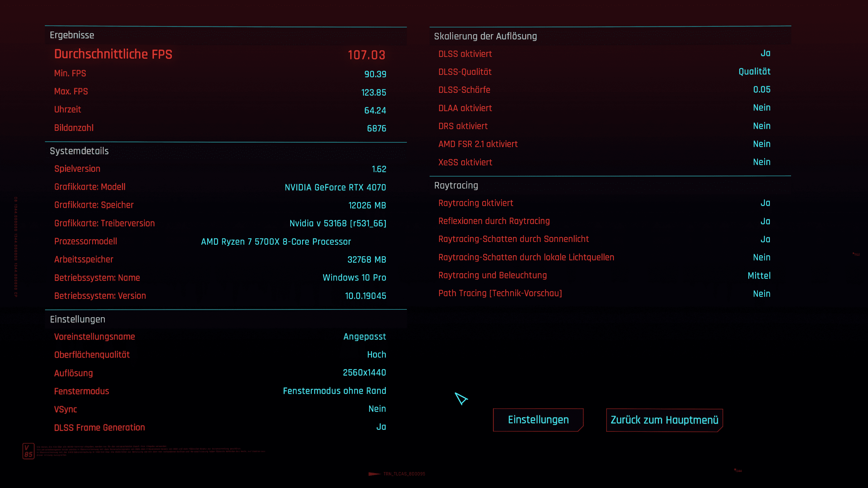
Task: Click Zurück zum Hauptmenü button
Action: pos(664,420)
